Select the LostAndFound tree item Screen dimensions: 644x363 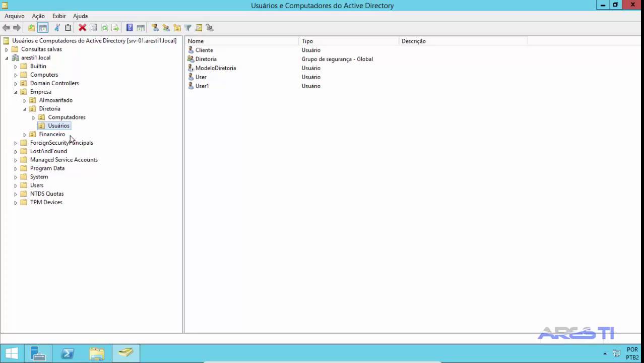[x=48, y=151]
